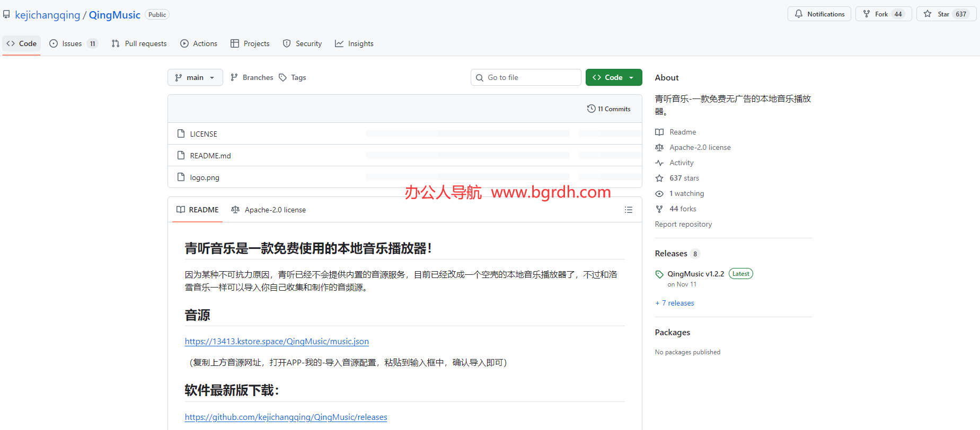Select the README tab in file viewer
The width and height of the screenshot is (980, 430).
pos(197,210)
